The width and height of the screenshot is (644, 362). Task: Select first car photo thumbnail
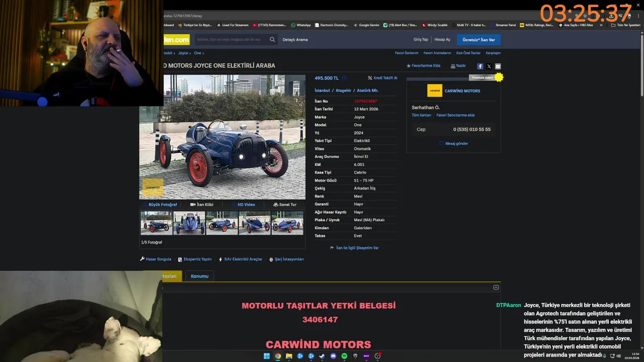coord(156,223)
